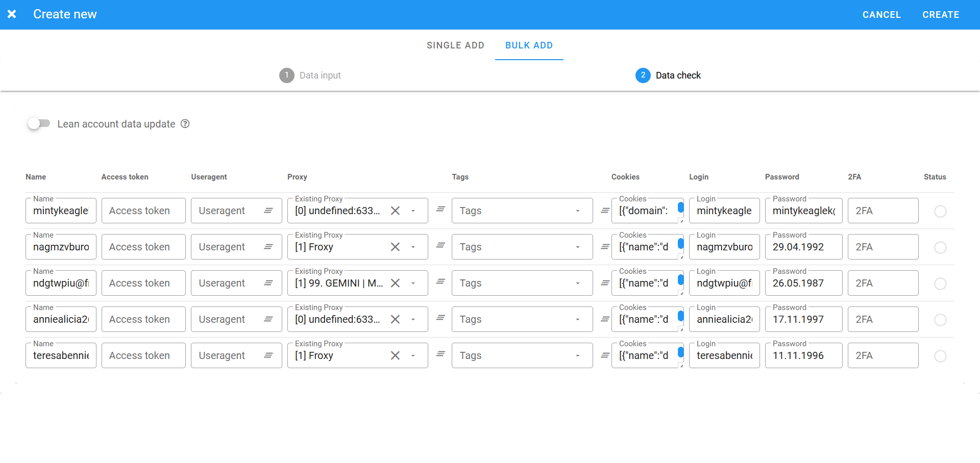Focus 2FA field in mintykeagle row
This screenshot has width=980, height=463.
pos(883,211)
